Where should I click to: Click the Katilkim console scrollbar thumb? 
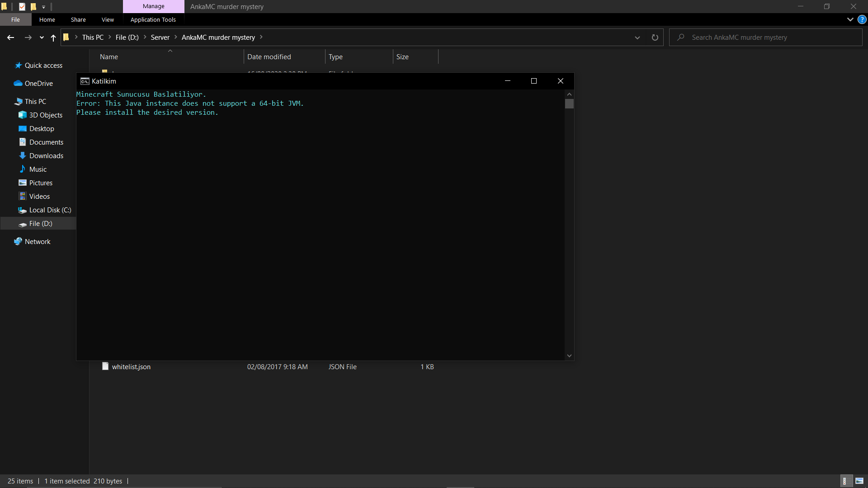569,104
